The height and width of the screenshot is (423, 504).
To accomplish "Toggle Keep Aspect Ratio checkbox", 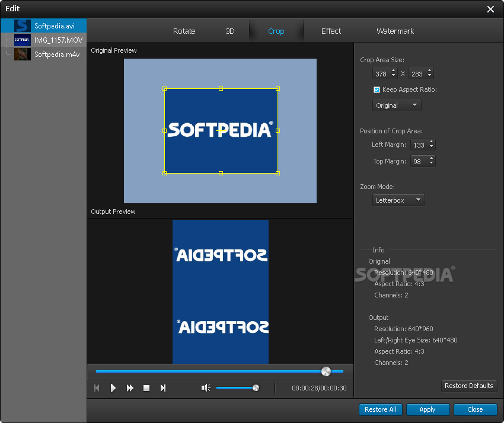I will tap(377, 89).
